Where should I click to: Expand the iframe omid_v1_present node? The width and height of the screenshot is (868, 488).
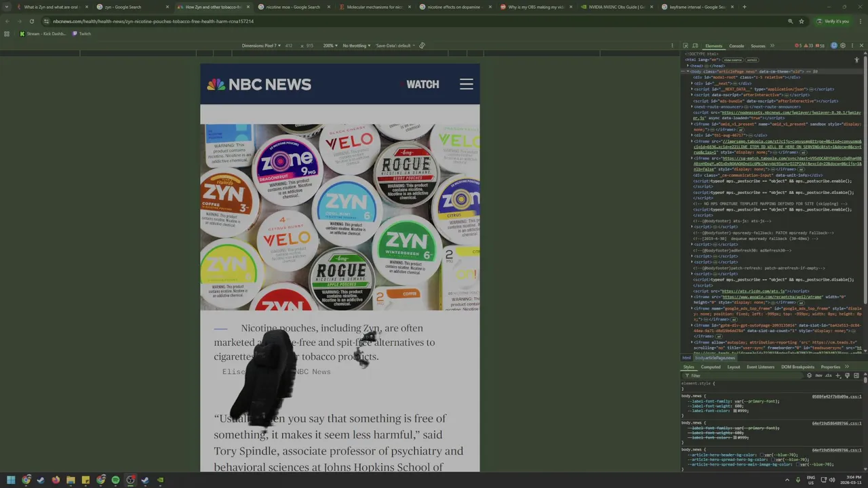[x=692, y=123]
